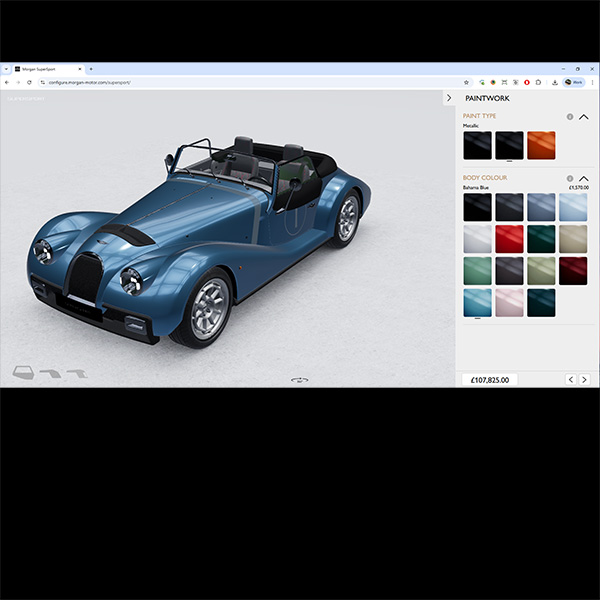Open the Work profile button
The image size is (600, 600).
(574, 82)
